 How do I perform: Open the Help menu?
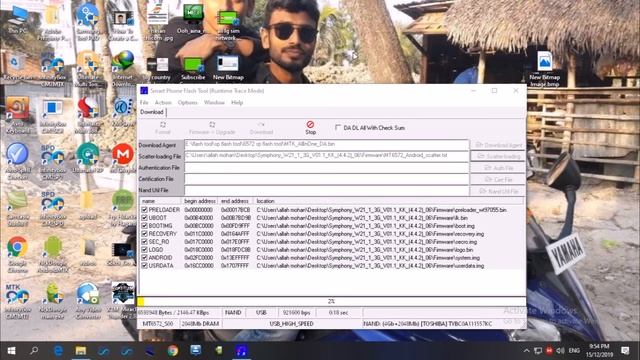pos(237,102)
